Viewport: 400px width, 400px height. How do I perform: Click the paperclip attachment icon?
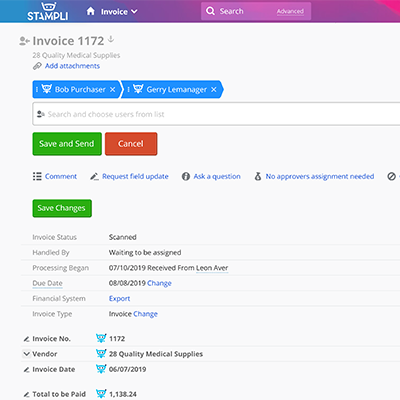(37, 66)
